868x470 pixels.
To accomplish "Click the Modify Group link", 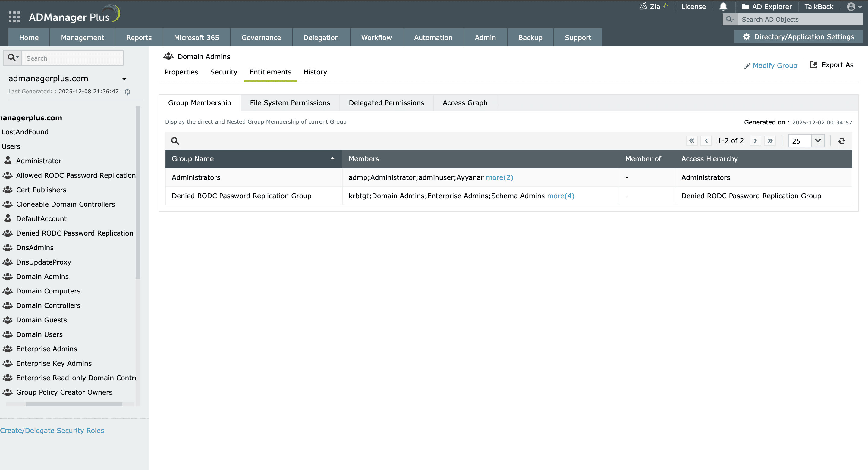I will (775, 65).
